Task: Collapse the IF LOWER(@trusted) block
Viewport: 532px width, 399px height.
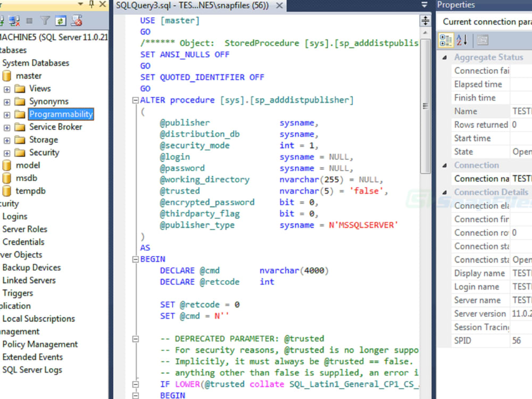Action: (x=135, y=385)
